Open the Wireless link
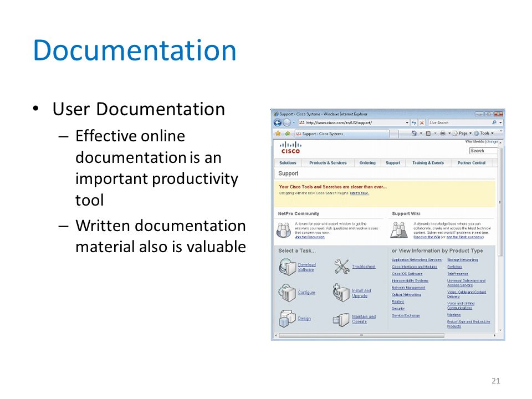 click(x=454, y=315)
